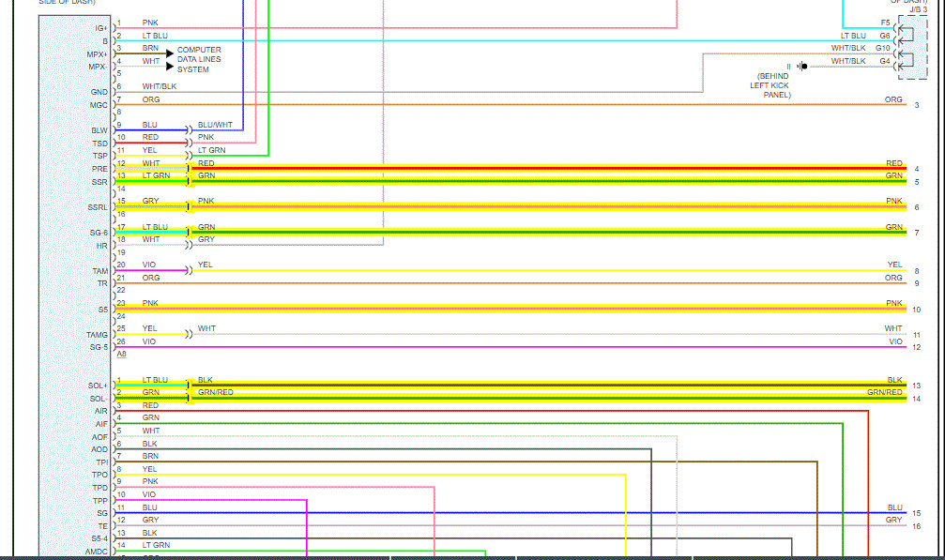Select reference number 8 at YEL wire end

[917, 272]
